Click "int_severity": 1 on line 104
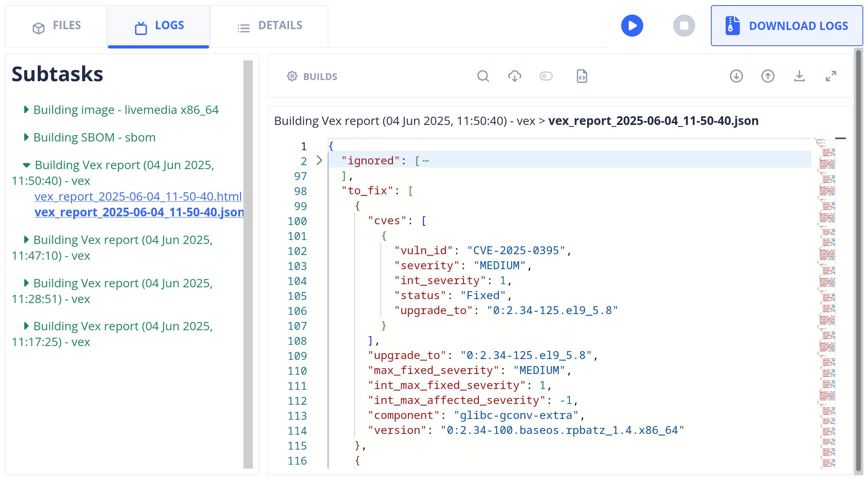The image size is (868, 480). [453, 281]
